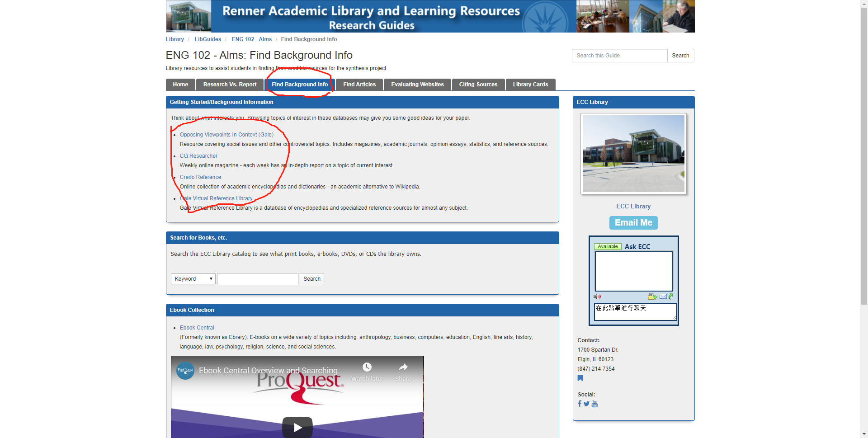Click the Ask ECC chat message input box
868x438 pixels.
coord(635,311)
